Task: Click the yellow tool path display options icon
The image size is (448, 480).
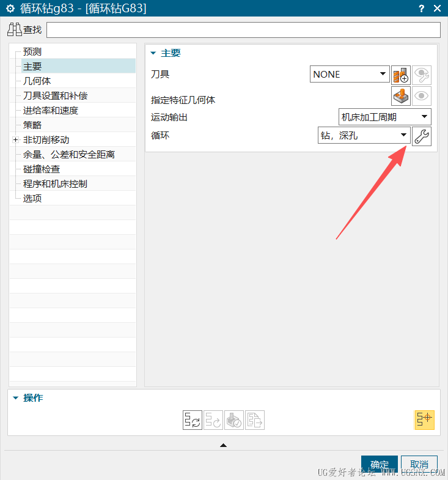Action: pos(424,420)
